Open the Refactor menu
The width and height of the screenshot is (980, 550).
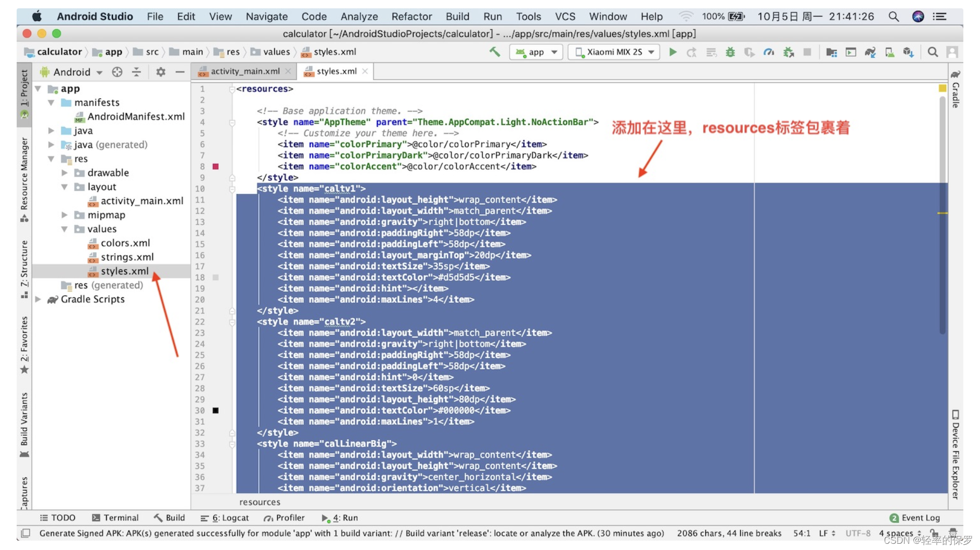(x=411, y=17)
